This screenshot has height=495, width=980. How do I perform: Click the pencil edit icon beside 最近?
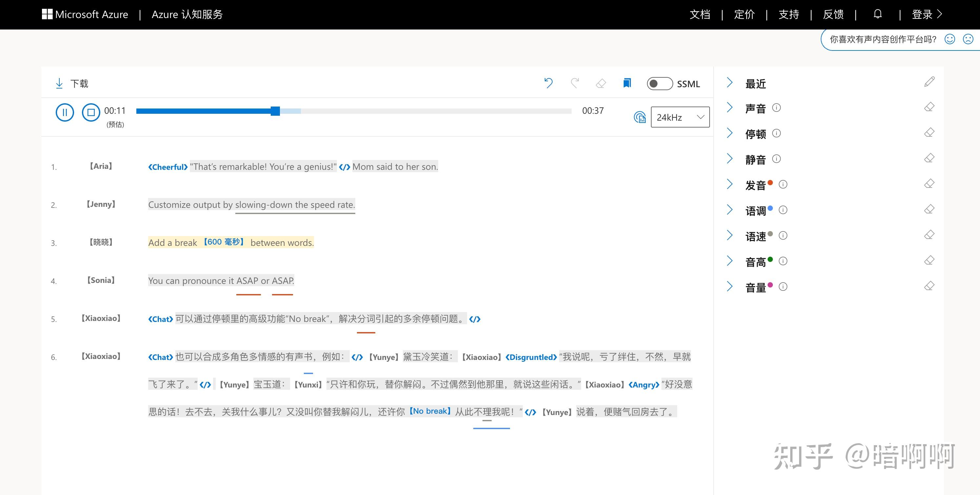click(x=929, y=82)
